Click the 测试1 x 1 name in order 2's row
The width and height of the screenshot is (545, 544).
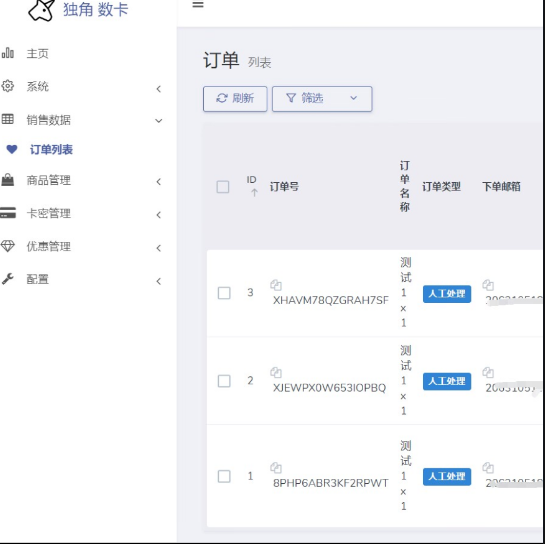405,380
